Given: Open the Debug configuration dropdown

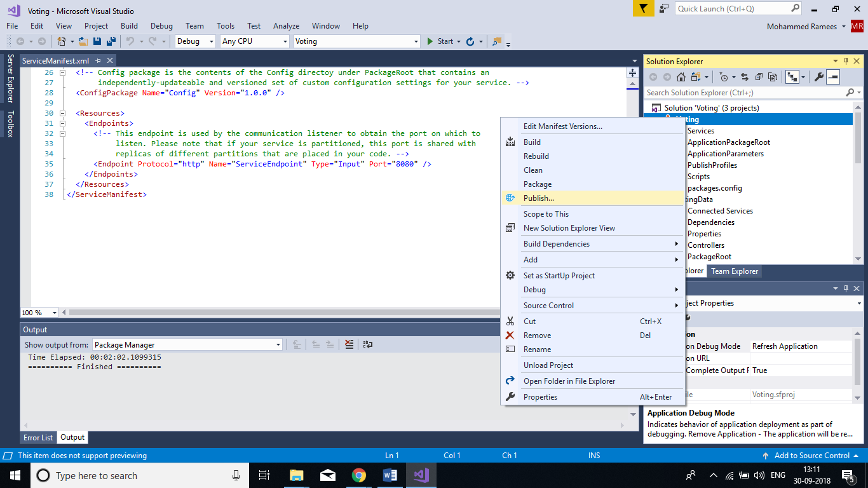Looking at the screenshot, I should coord(195,41).
